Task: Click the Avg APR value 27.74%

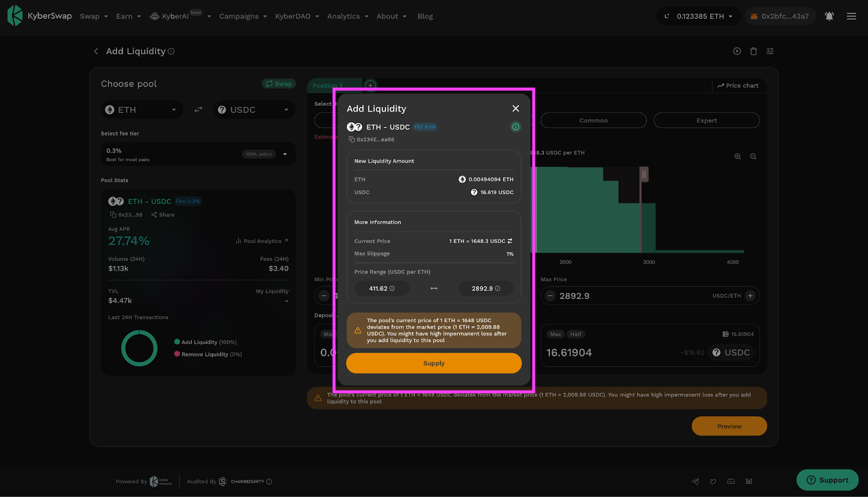Action: point(129,241)
